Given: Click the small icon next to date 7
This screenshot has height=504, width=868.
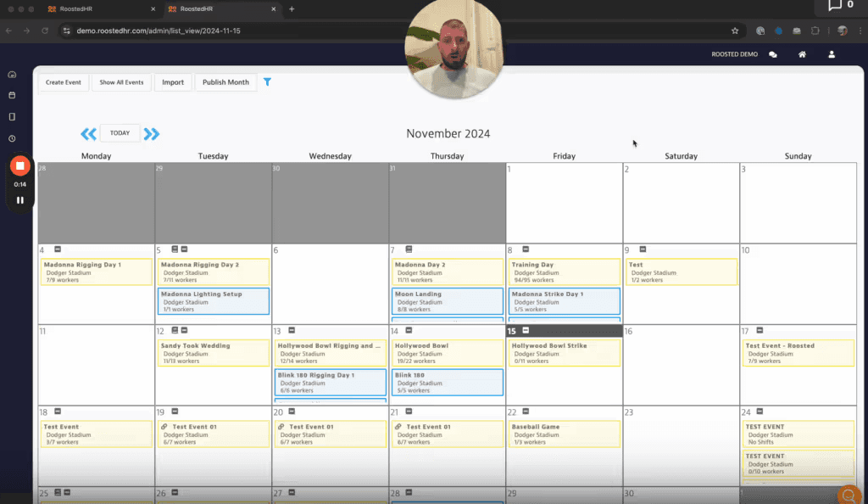Looking at the screenshot, I should (x=409, y=249).
